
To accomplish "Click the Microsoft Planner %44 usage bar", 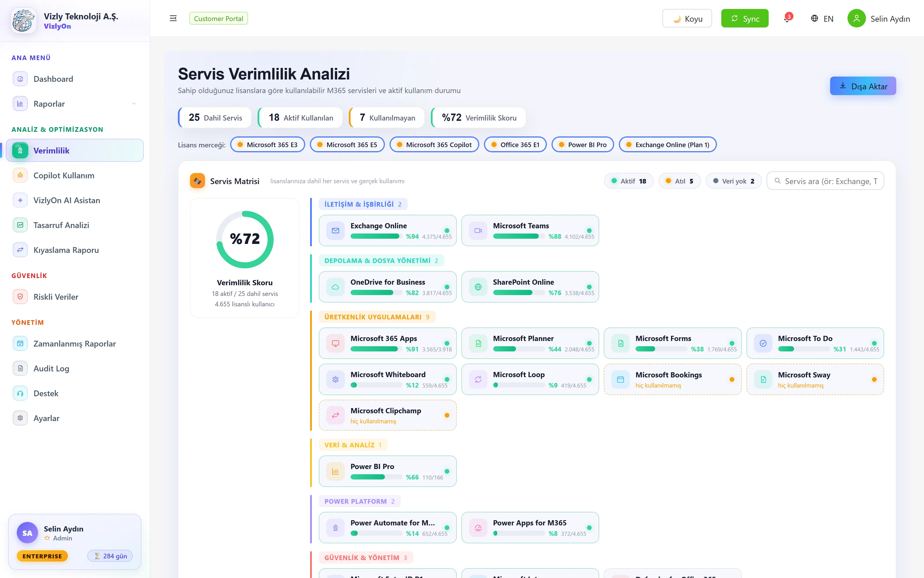I will pyautogui.click(x=519, y=349).
